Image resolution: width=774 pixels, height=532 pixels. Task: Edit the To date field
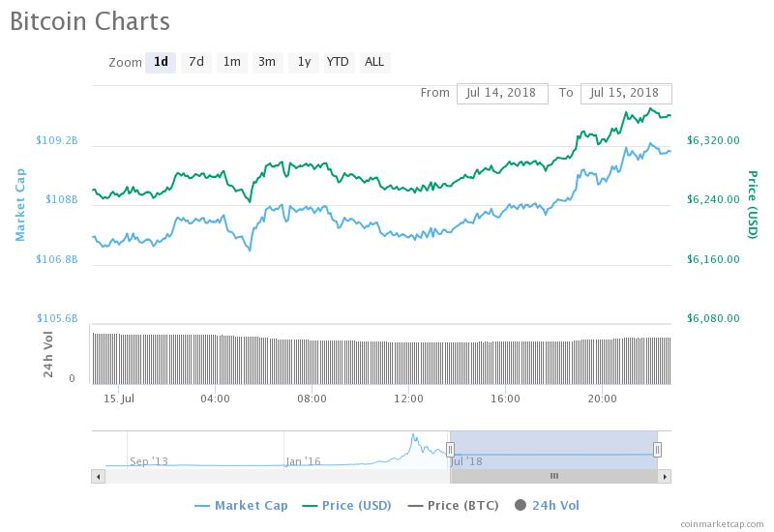(626, 93)
